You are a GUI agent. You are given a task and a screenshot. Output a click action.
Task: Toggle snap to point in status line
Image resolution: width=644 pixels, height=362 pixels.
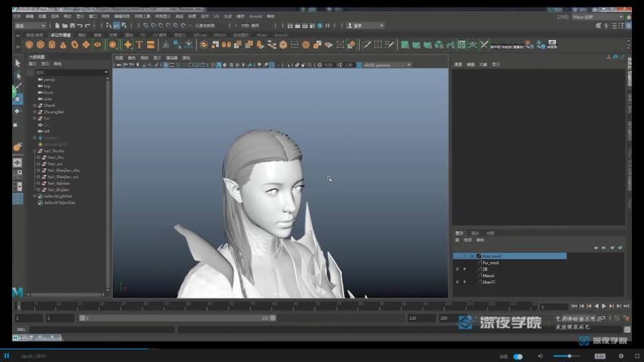tap(161, 26)
